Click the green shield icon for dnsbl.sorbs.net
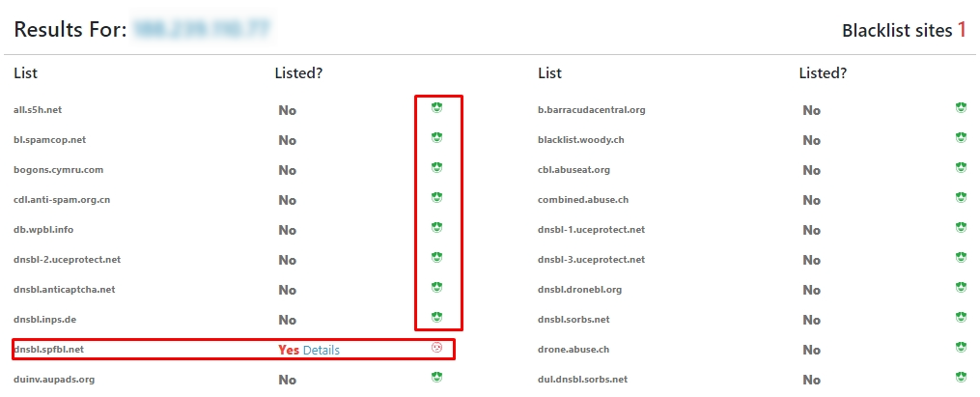This screenshot has height=397, width=980. pos(961,318)
